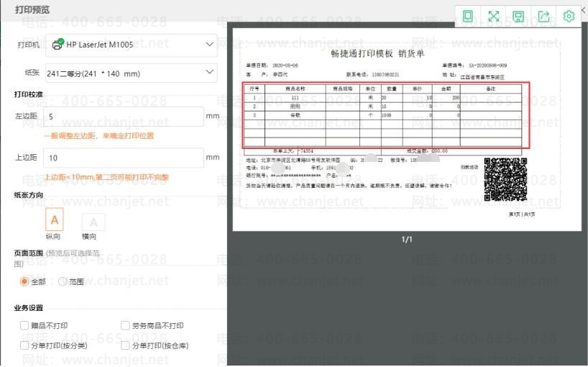Select the landscape 横向 orientation icon
The image size is (588, 367).
pyautogui.click(x=93, y=222)
